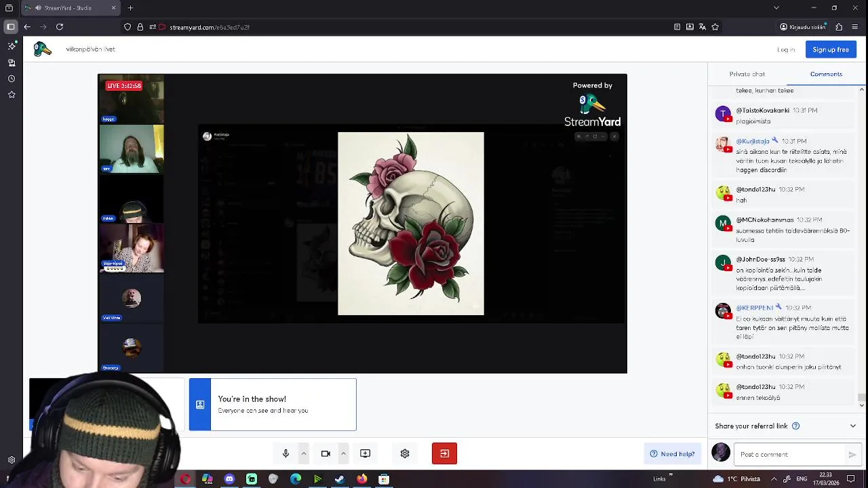
Task: Select the bearded guest's video thumbnail
Action: point(132,149)
